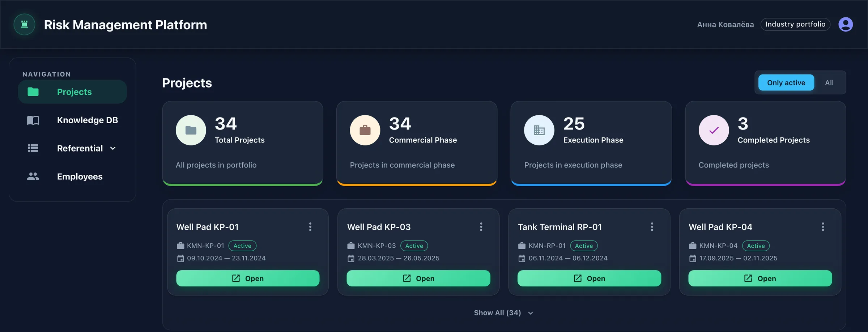Open the user avatar profile icon
Screen dimensions: 868x332
[x=846, y=25]
